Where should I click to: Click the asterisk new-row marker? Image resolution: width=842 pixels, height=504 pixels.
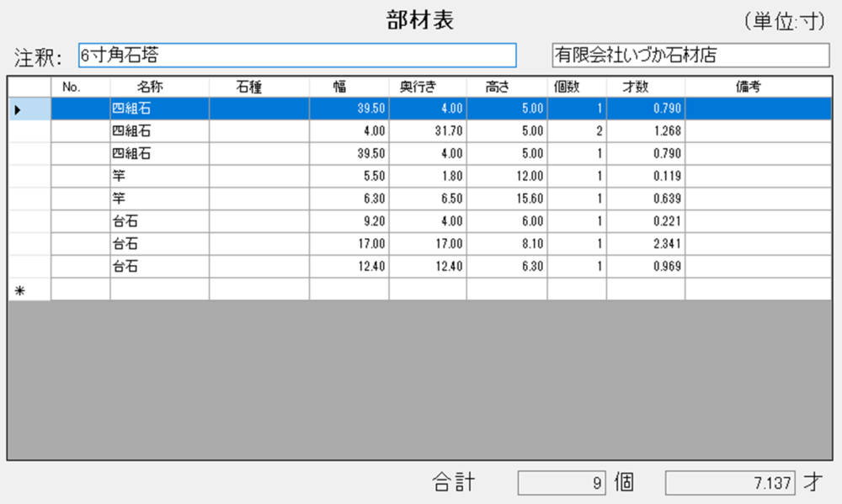(x=20, y=290)
